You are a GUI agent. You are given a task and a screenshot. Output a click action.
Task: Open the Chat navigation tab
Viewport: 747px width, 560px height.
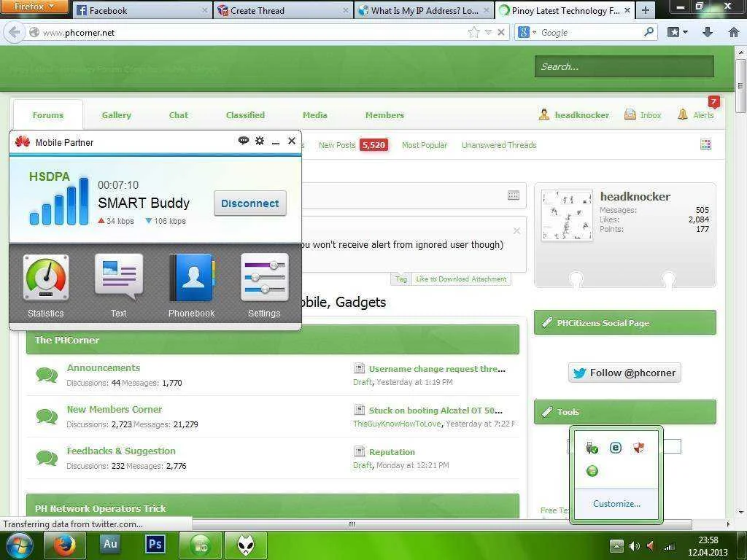(179, 114)
